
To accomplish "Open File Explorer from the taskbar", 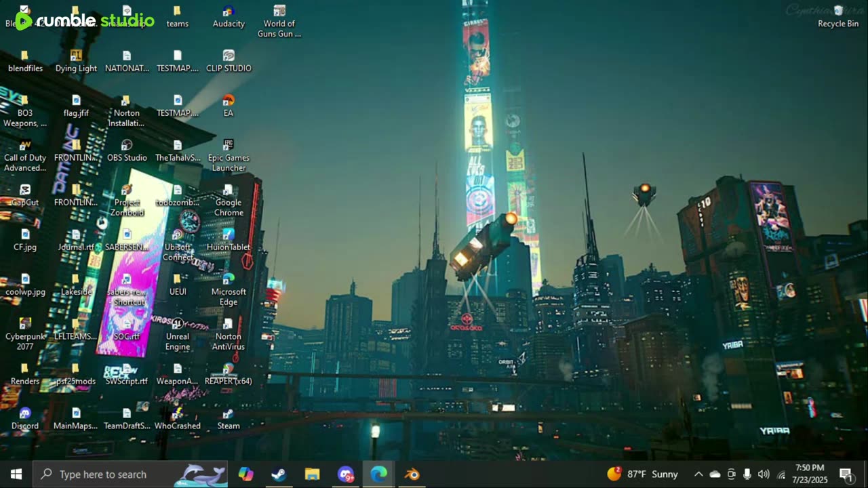I will point(312,474).
